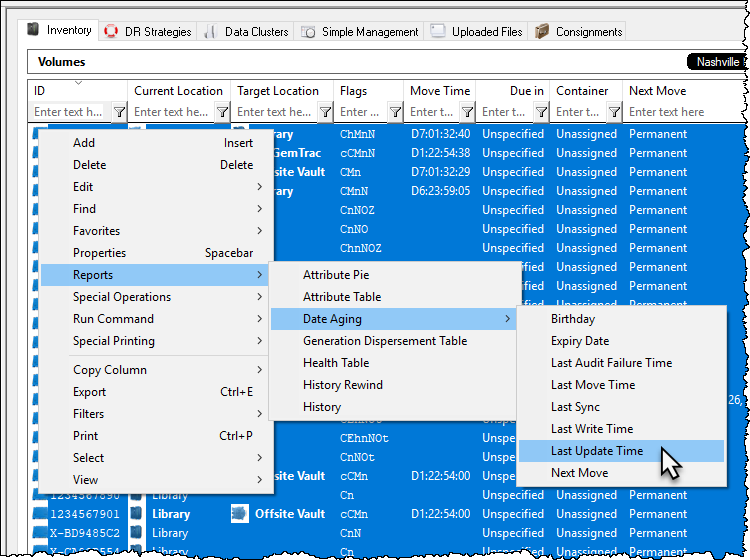The width and height of the screenshot is (750, 560).
Task: Click the Current Location filter text field
Action: (x=171, y=112)
